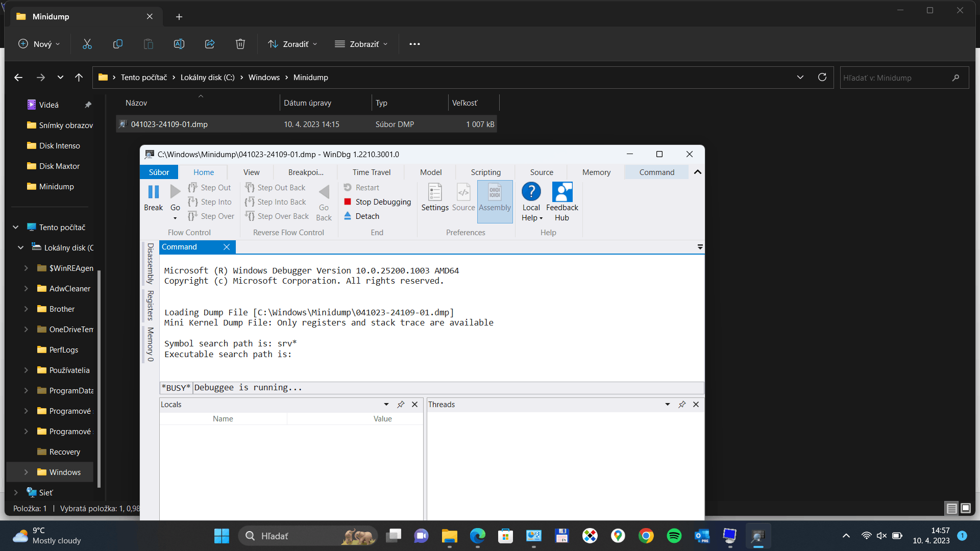Open the Registers side panel

coord(150,305)
